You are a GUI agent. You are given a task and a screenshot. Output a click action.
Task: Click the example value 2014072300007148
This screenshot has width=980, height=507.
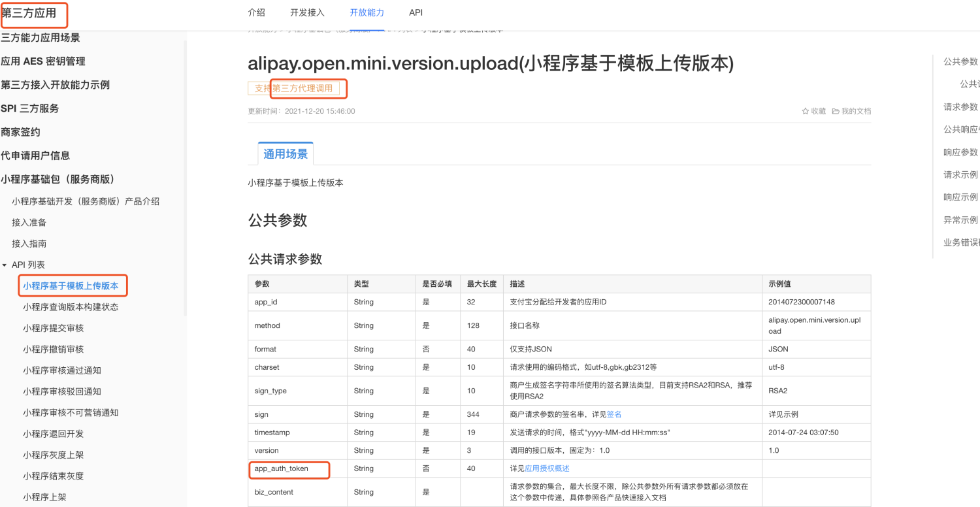[802, 302]
